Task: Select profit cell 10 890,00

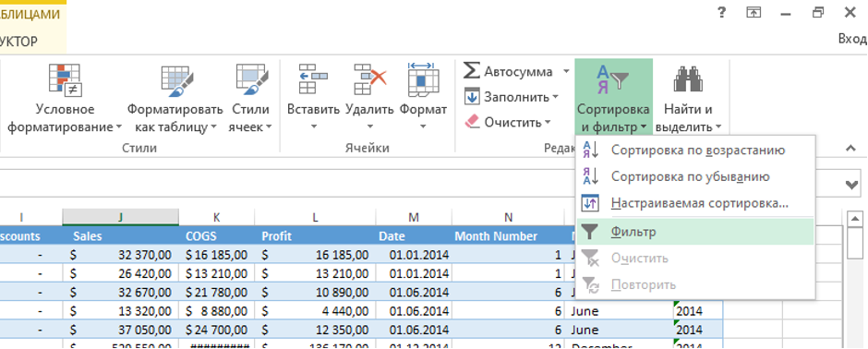Action: point(315,292)
